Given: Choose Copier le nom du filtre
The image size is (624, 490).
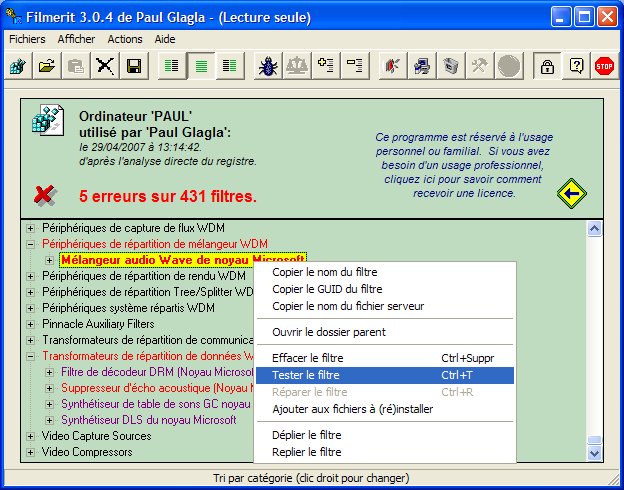Looking at the screenshot, I should tap(385, 272).
